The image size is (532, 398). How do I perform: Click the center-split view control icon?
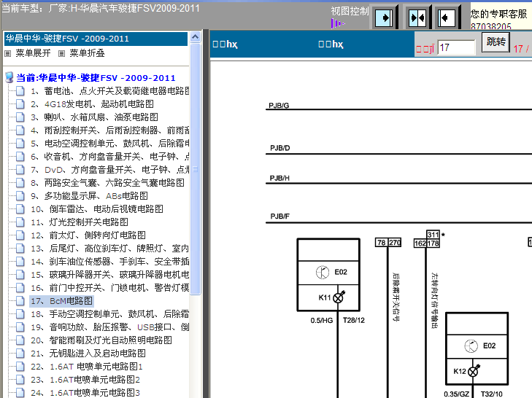coord(417,17)
